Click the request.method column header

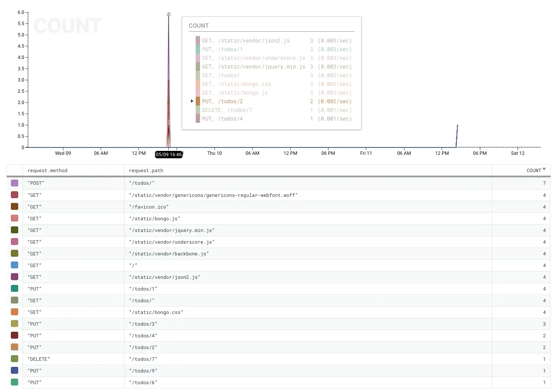pyautogui.click(x=47, y=170)
